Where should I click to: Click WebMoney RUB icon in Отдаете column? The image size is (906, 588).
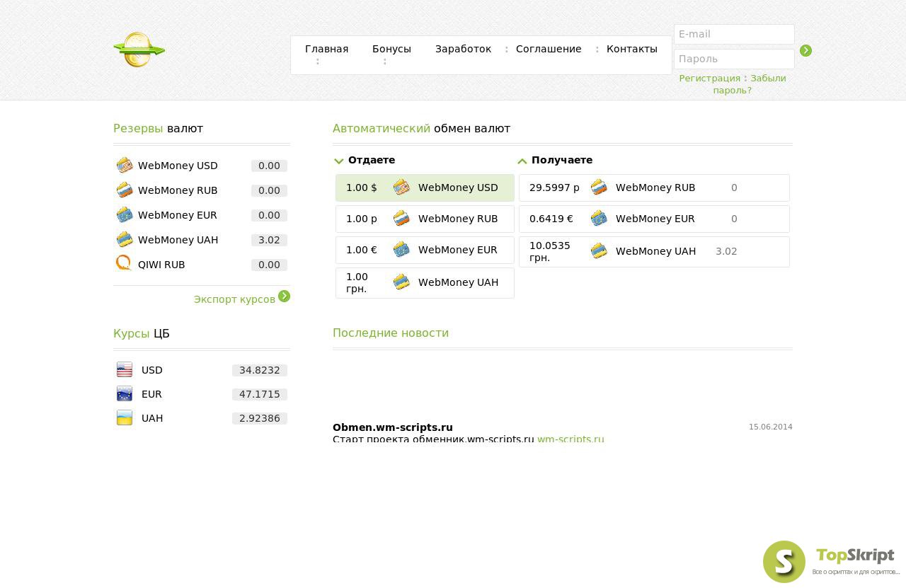(401, 219)
